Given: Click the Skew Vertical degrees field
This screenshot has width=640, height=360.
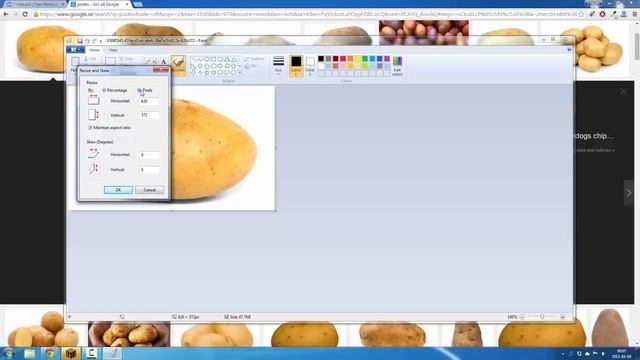Looking at the screenshot, I should (149, 169).
